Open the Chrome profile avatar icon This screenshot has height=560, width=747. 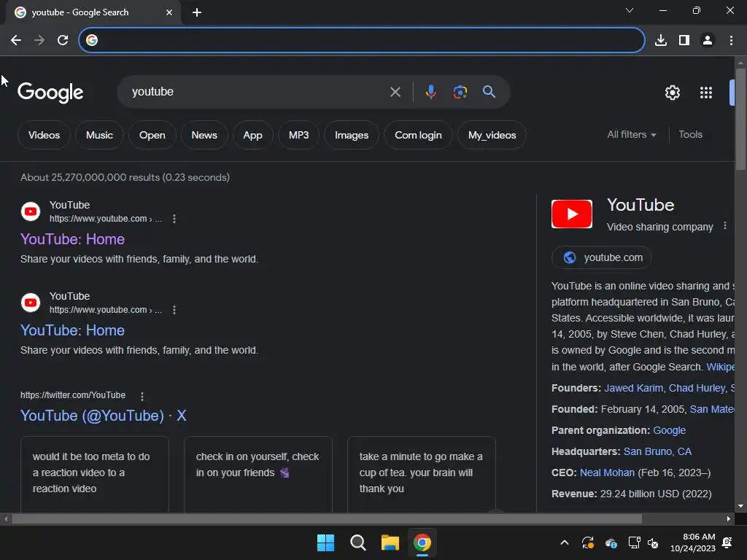click(x=708, y=40)
